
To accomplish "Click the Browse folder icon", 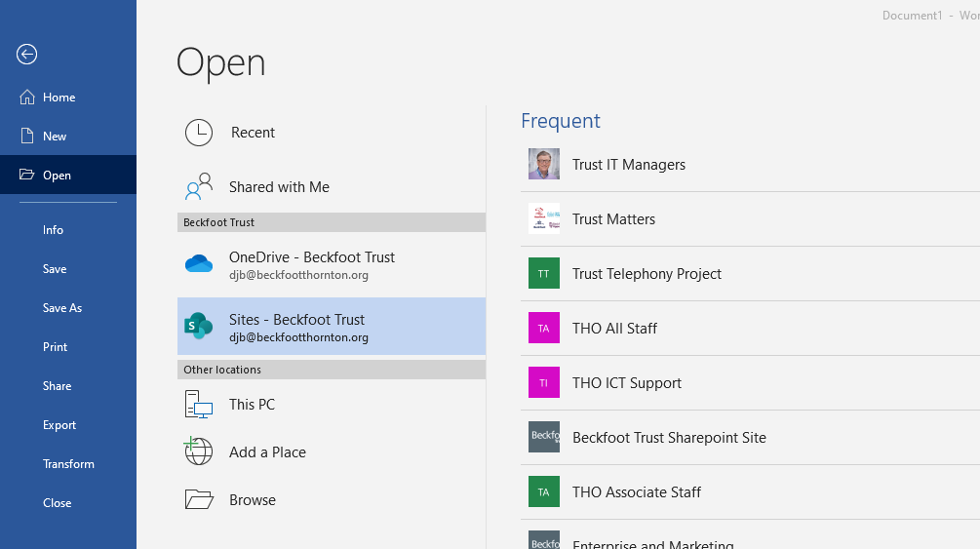I will click(199, 499).
